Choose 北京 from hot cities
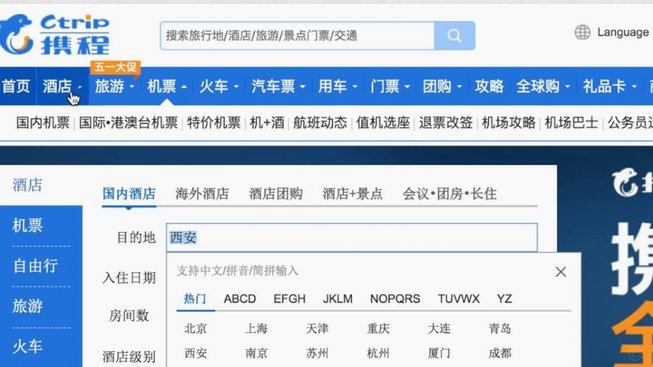The height and width of the screenshot is (367, 653). [x=195, y=329]
